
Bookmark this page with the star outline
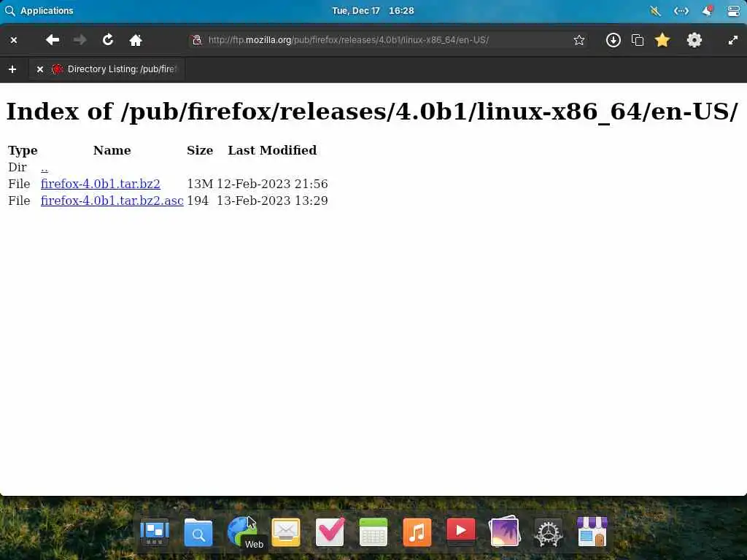coord(578,40)
